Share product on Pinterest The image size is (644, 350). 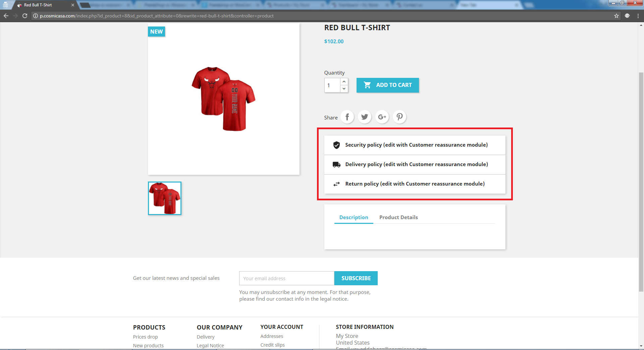399,117
